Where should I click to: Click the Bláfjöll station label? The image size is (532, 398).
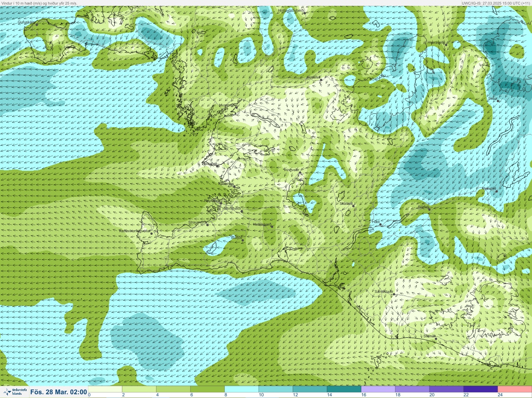coord(236,237)
